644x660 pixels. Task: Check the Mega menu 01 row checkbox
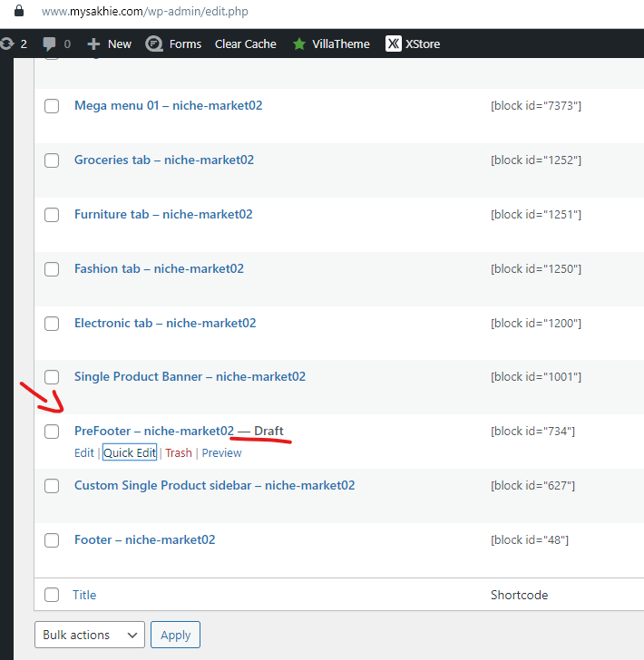(52, 106)
